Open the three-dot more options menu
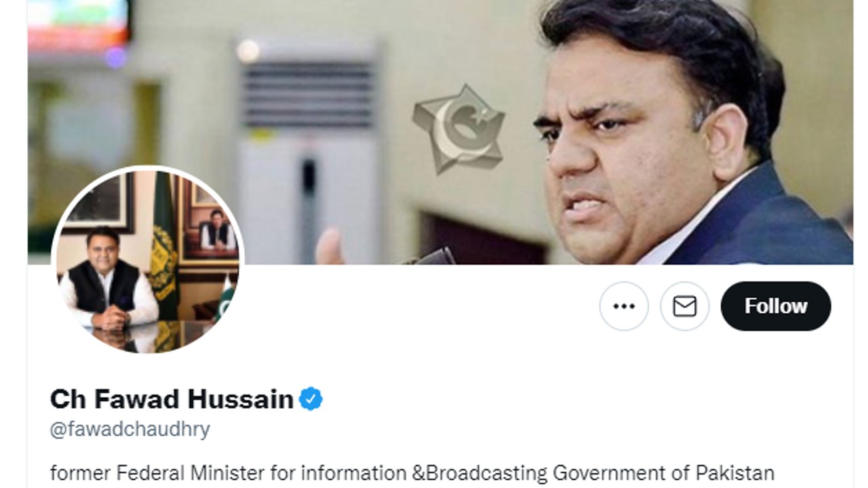This screenshot has height=488, width=868. coord(624,306)
